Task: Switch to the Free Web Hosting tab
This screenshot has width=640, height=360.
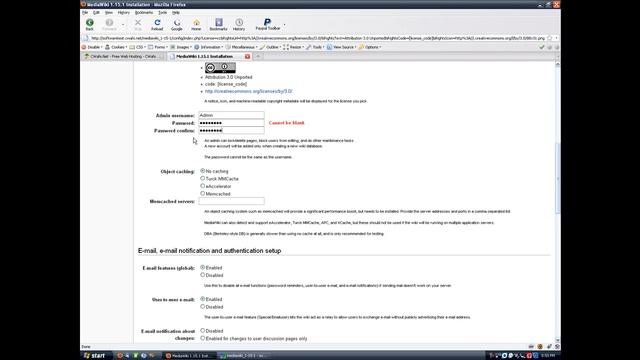Action: [x=123, y=56]
